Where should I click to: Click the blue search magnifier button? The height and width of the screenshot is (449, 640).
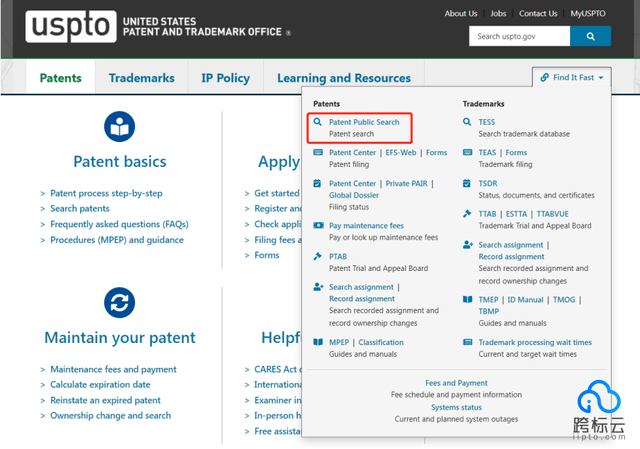click(x=590, y=36)
